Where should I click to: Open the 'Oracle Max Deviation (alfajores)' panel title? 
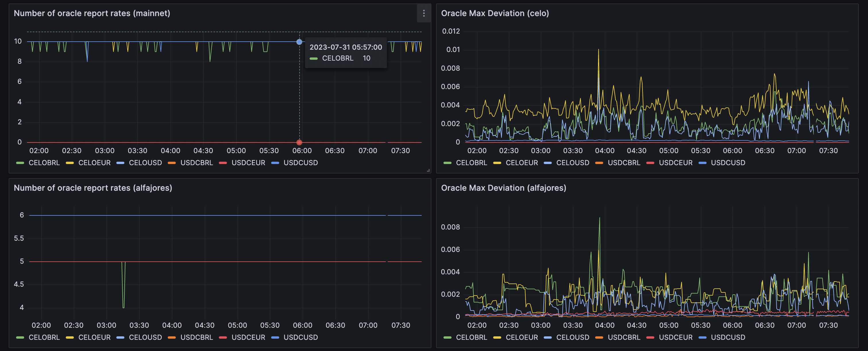click(x=504, y=188)
